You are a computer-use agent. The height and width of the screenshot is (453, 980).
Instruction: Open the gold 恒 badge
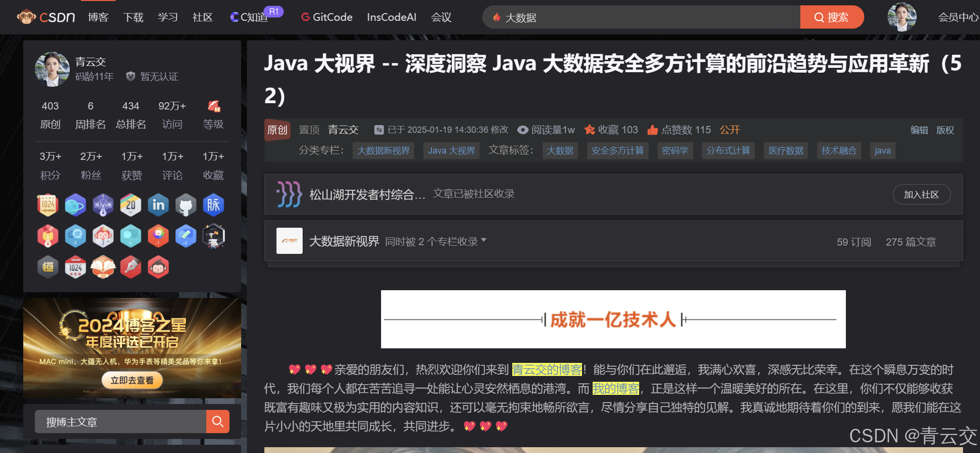pos(48,267)
